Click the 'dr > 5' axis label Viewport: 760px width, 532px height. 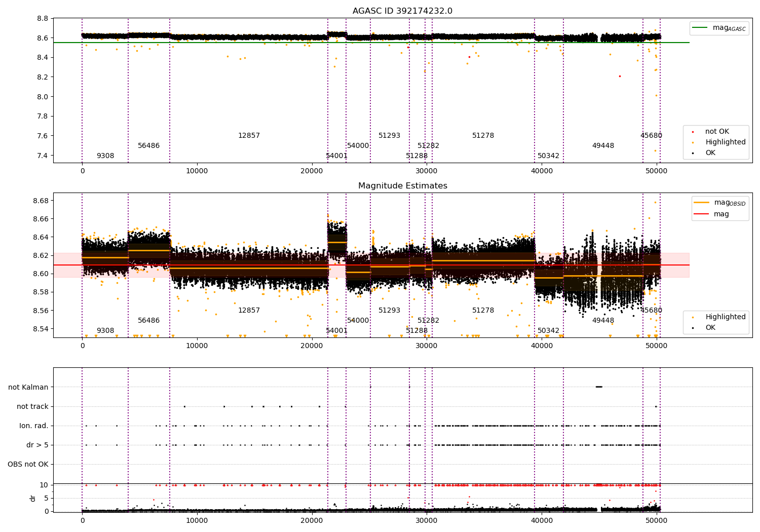37,445
